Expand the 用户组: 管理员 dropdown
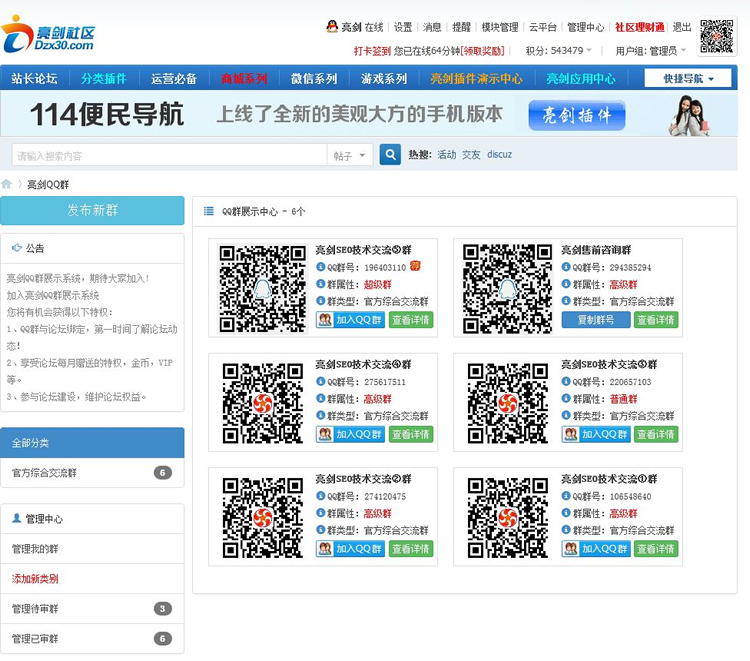750x661 pixels. (x=650, y=51)
